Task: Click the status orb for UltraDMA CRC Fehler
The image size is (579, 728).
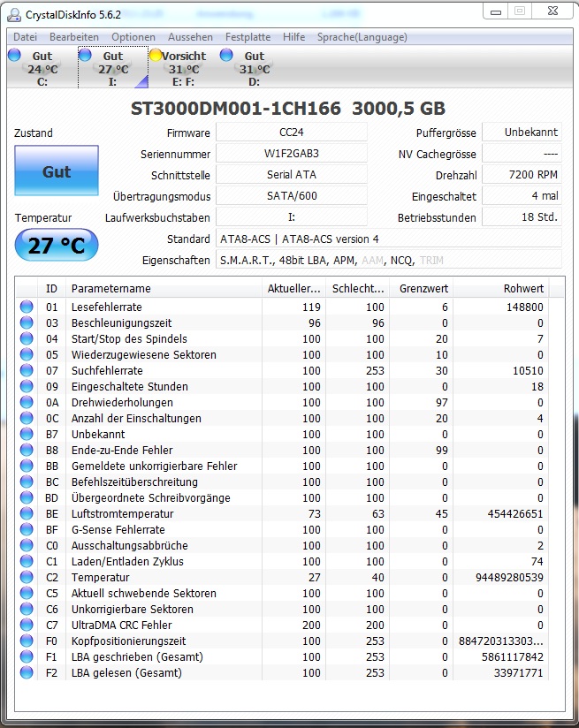Action: pyautogui.click(x=27, y=625)
